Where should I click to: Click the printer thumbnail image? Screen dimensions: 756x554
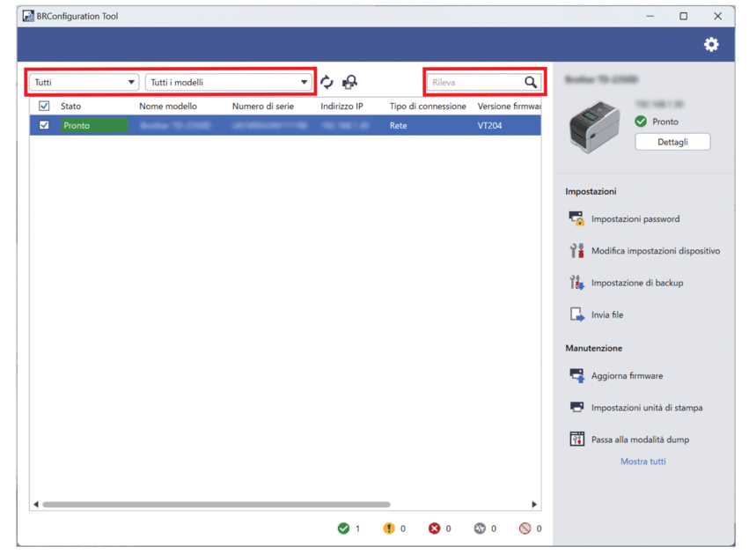coord(594,127)
